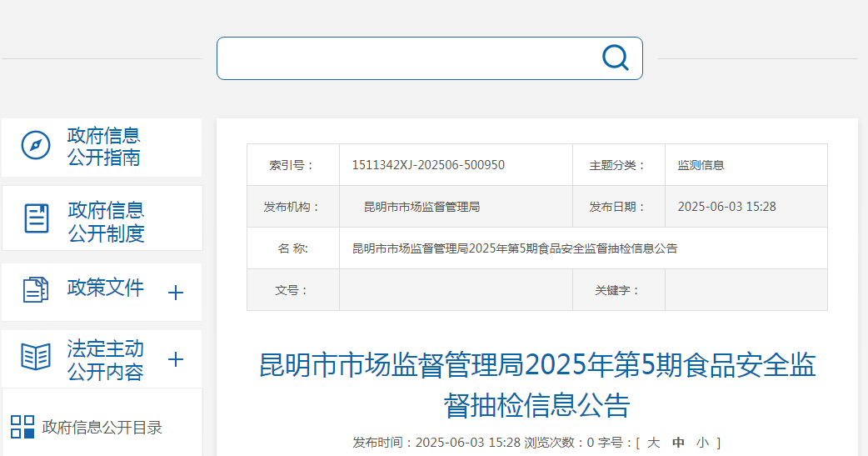
Task: Click the files icon beside 政策文件
Action: point(36,290)
